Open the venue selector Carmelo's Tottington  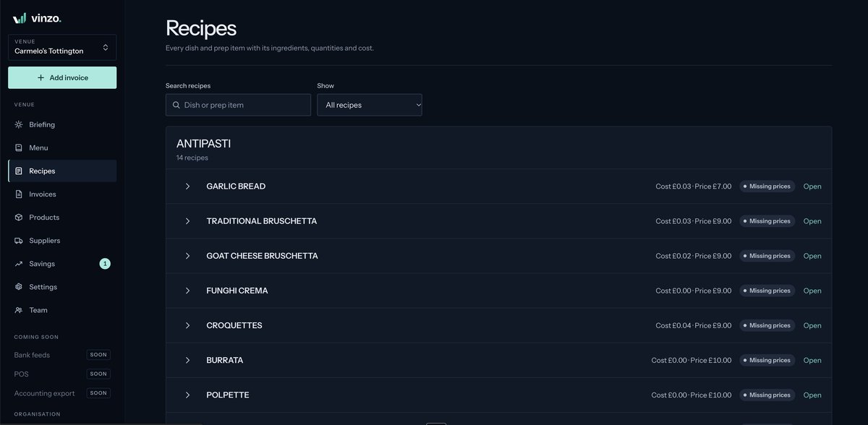click(62, 48)
